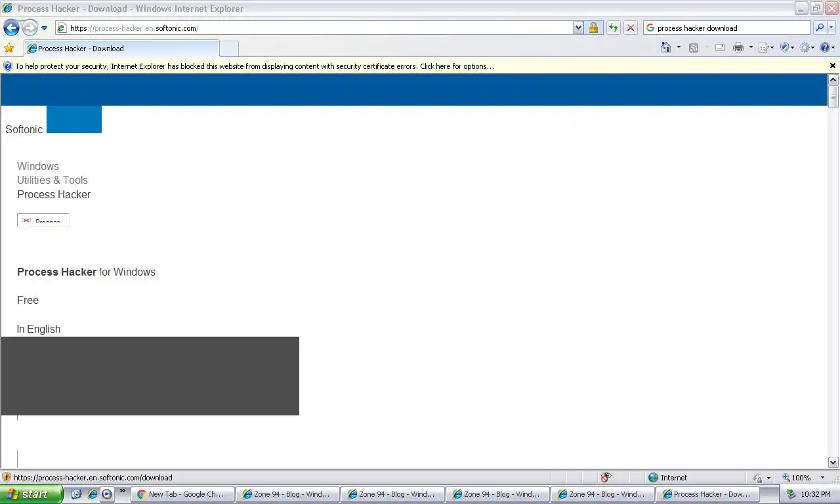840x504 pixels.
Task: Click the RSS feeds icon
Action: (693, 47)
